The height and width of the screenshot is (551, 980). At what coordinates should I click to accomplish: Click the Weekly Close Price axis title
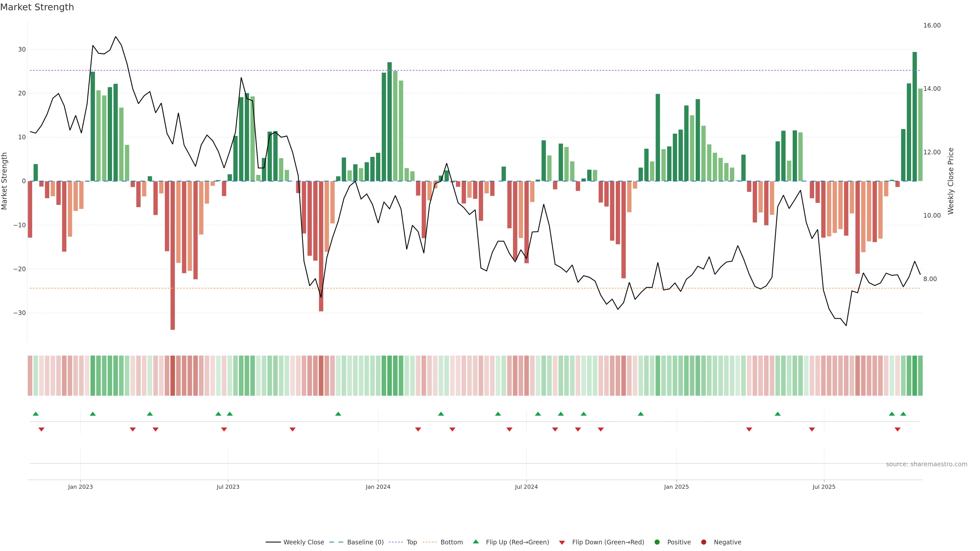951,181
